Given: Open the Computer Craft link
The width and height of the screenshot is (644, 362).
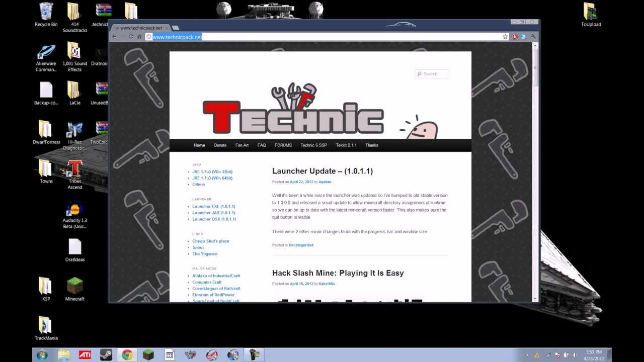Looking at the screenshot, I should (x=207, y=282).
